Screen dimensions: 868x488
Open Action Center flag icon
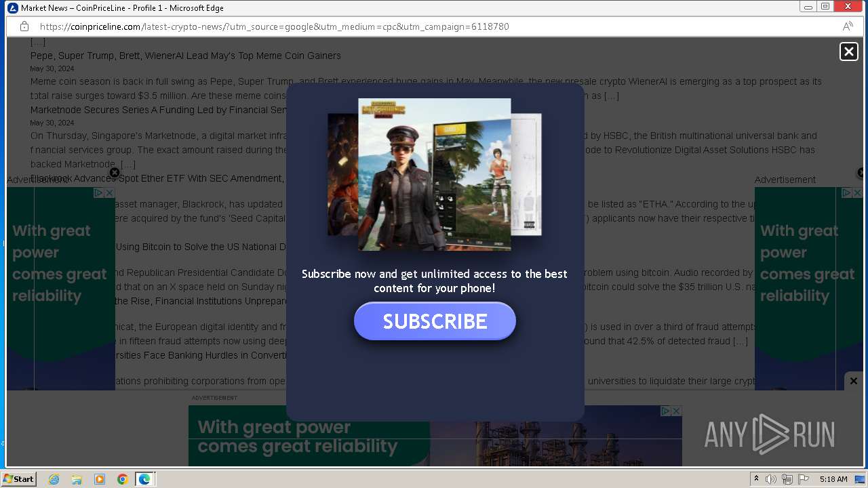coord(804,479)
